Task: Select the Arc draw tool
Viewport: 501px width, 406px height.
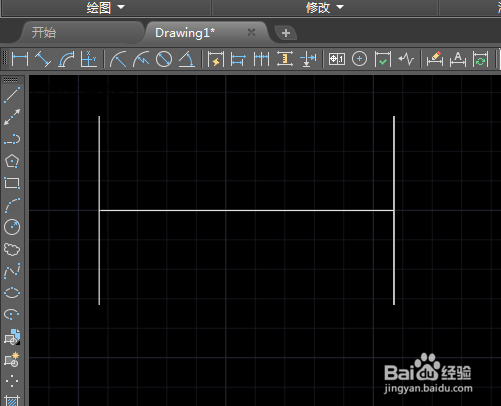Action: tap(12, 205)
